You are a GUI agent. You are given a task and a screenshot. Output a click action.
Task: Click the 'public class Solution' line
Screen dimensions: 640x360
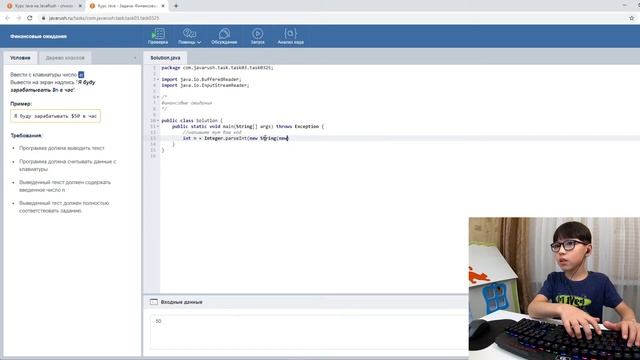(192, 121)
